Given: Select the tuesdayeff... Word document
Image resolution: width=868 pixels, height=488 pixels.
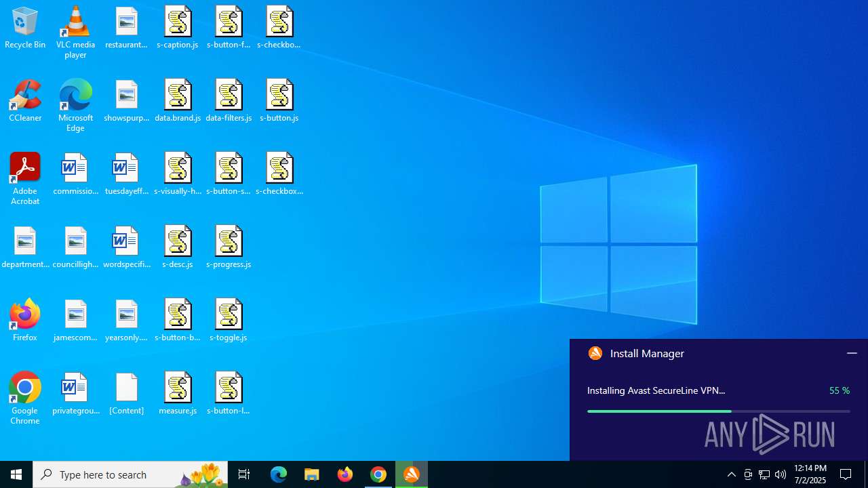Looking at the screenshot, I should click(126, 174).
